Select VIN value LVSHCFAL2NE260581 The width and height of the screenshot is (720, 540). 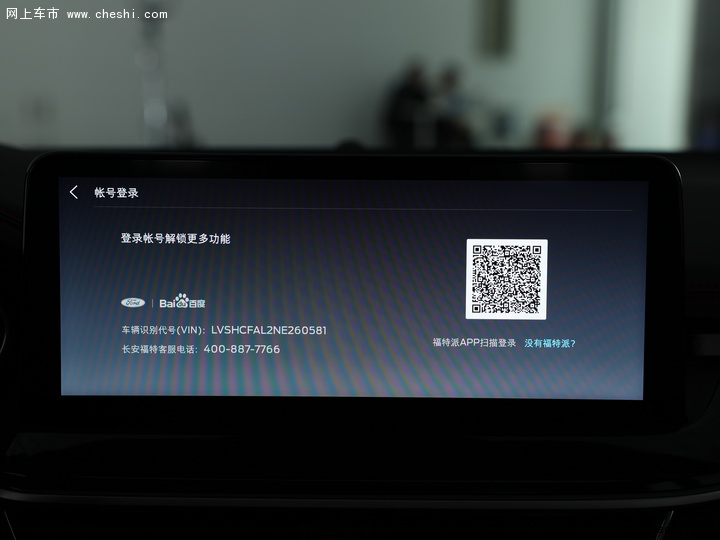269,330
